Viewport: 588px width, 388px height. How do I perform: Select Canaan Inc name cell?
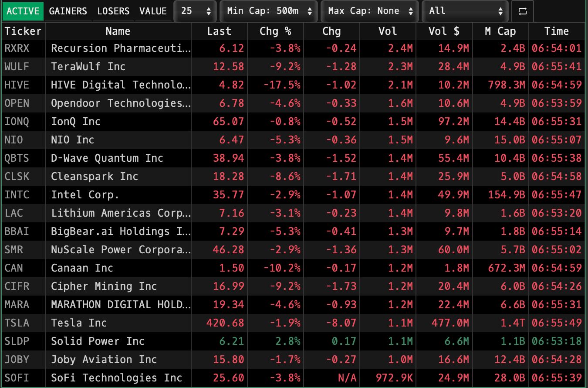coord(118,268)
